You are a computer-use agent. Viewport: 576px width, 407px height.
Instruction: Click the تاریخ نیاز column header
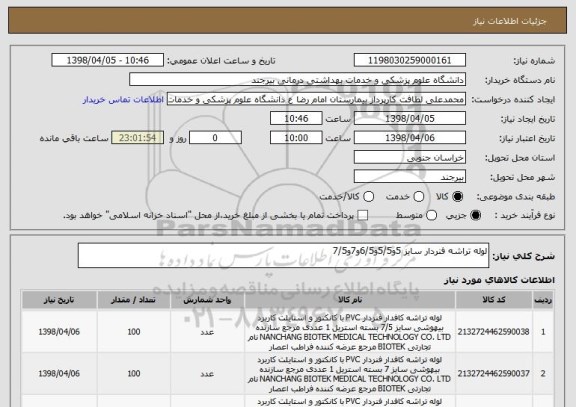(x=59, y=300)
